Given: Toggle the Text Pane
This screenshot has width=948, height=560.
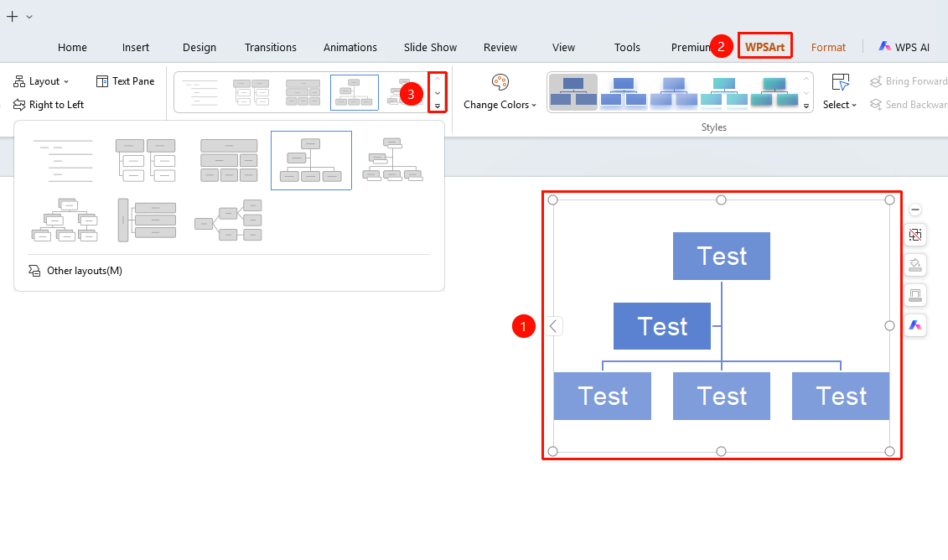Looking at the screenshot, I should (125, 81).
